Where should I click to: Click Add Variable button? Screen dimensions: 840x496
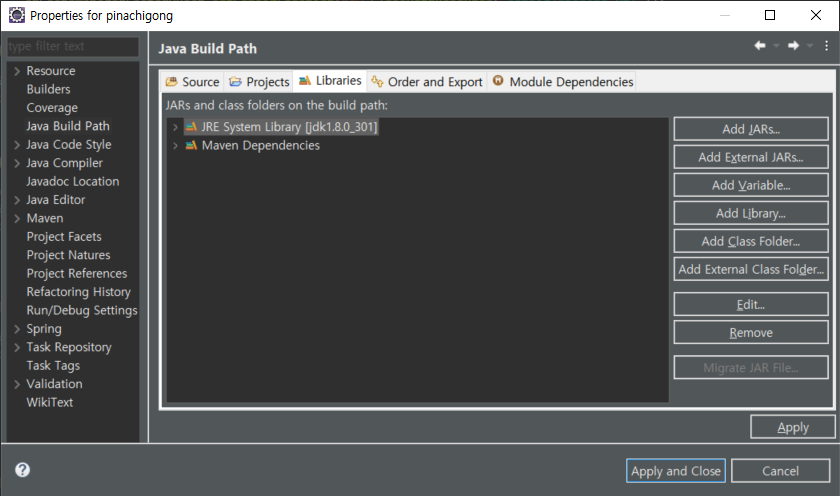pyautogui.click(x=751, y=185)
